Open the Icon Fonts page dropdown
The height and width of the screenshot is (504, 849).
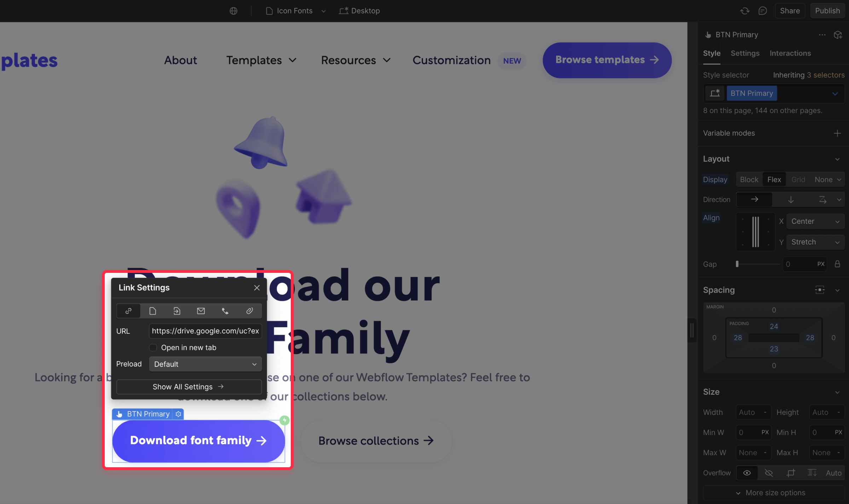pyautogui.click(x=295, y=11)
